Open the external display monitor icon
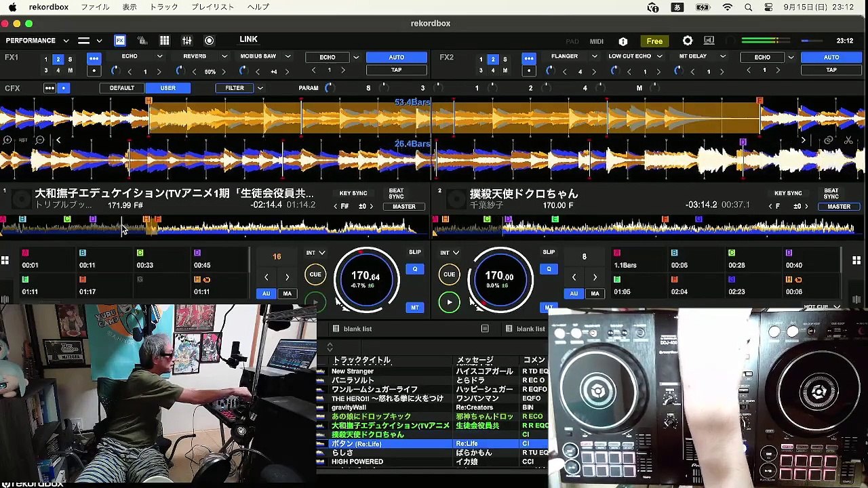 [x=709, y=41]
